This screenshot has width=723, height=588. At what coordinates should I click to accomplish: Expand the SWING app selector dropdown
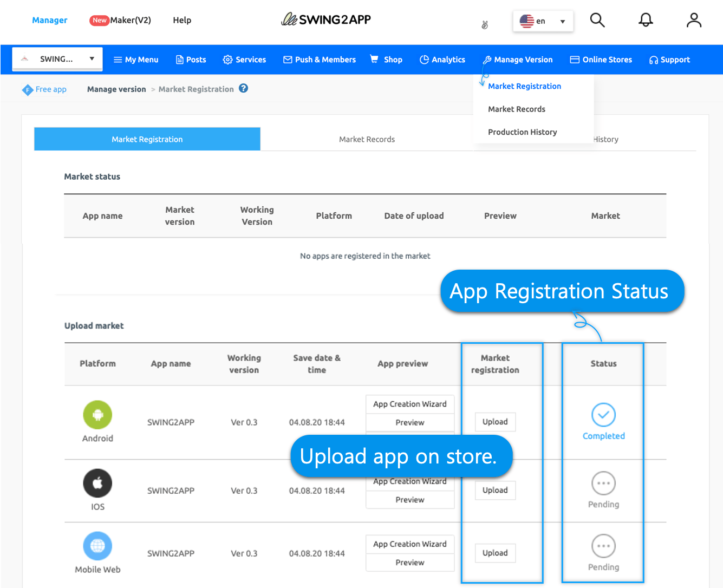(x=57, y=59)
